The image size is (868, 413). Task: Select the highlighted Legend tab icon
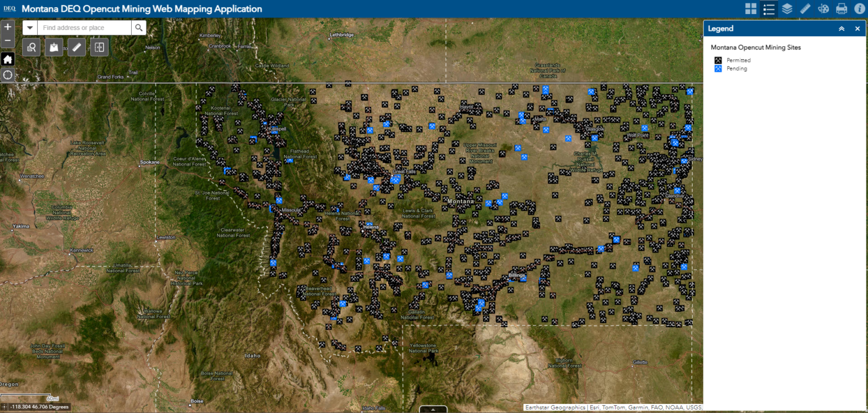[x=769, y=9]
